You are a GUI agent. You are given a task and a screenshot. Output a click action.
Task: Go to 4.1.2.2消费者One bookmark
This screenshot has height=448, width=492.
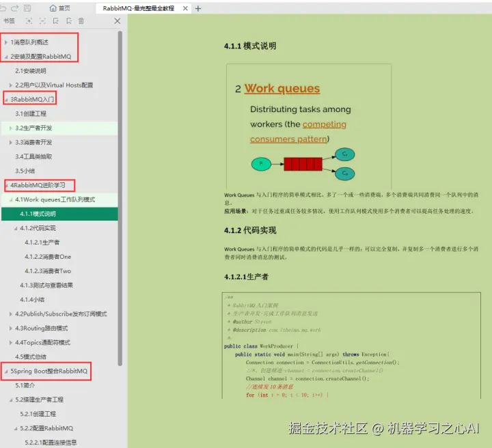click(x=48, y=257)
